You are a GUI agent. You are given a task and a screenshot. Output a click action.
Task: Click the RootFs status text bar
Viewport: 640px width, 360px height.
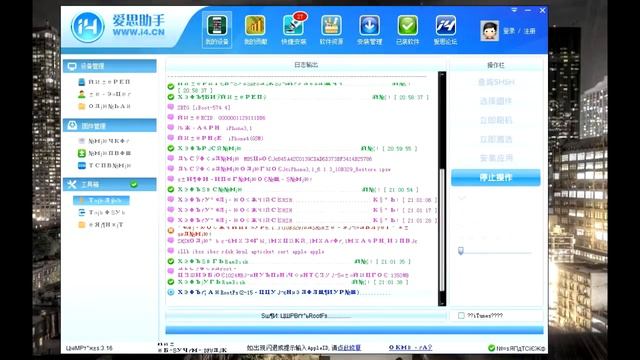305,316
